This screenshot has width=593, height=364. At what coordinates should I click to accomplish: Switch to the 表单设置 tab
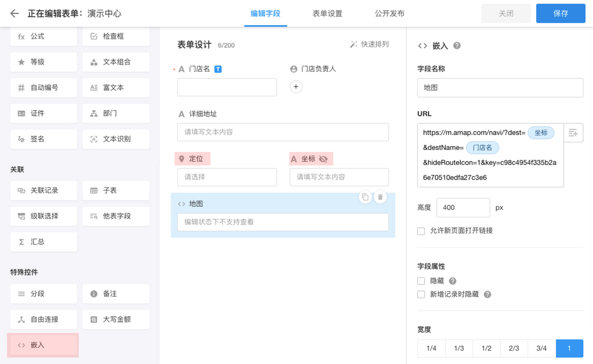click(x=327, y=13)
